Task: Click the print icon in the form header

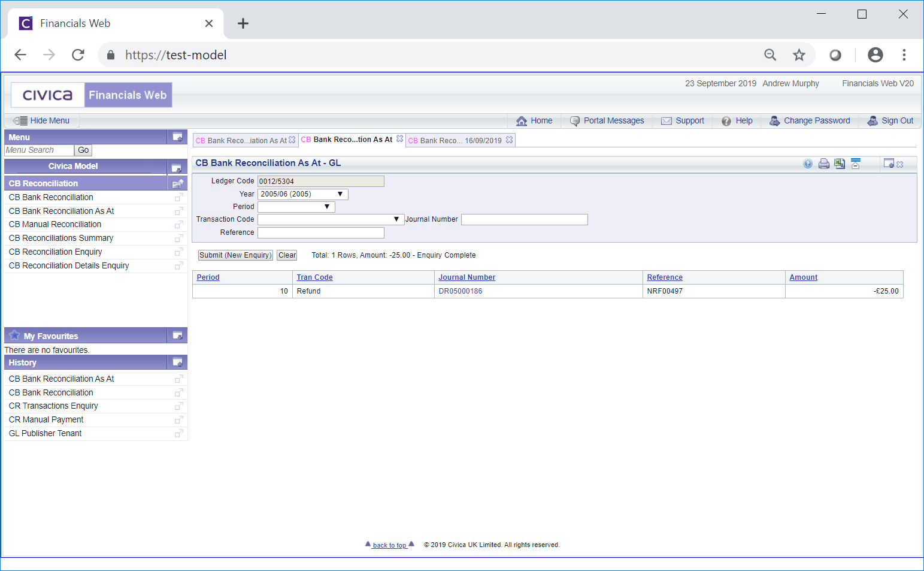Action: coord(824,164)
